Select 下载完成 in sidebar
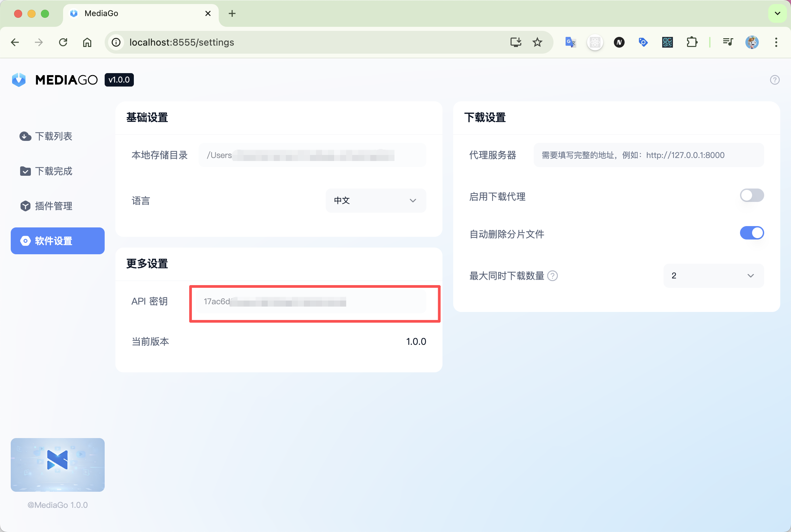 tap(54, 171)
